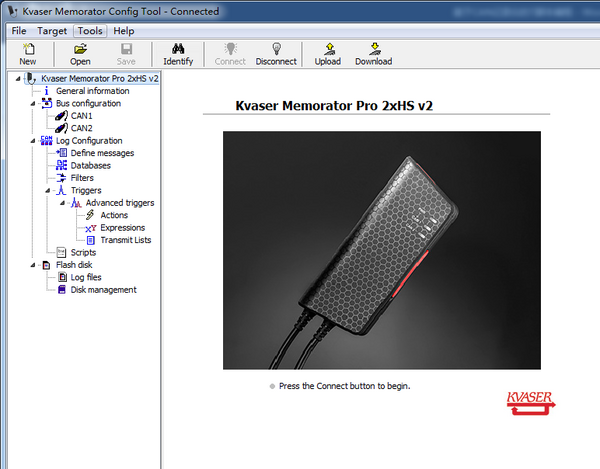The height and width of the screenshot is (469, 600).
Task: Click the Disconnect bulb icon
Action: [x=276, y=49]
